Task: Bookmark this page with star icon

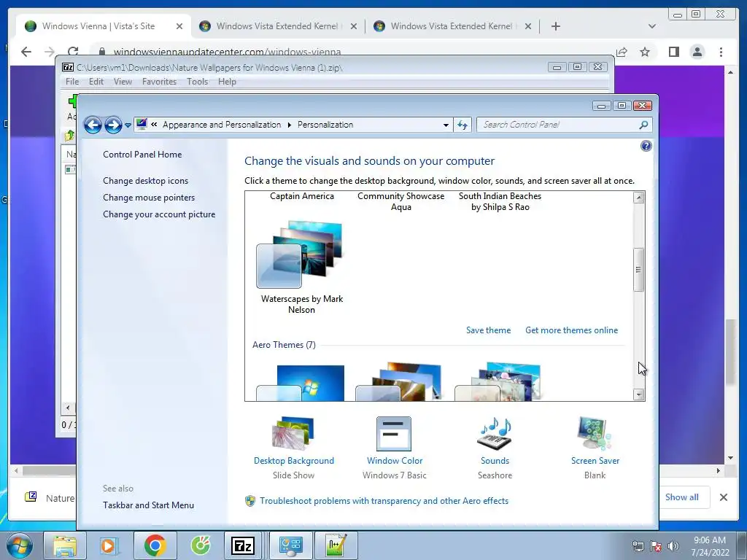Action: (645, 52)
